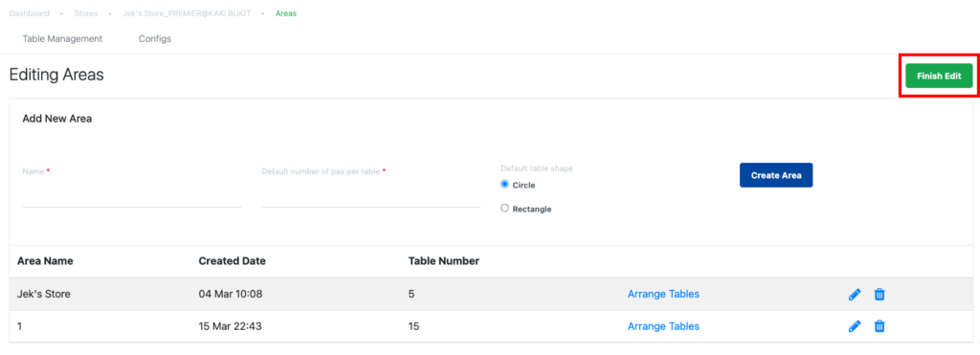The height and width of the screenshot is (355, 980).
Task: Delete the Jek's Store area using trash icon
Action: pos(880,294)
